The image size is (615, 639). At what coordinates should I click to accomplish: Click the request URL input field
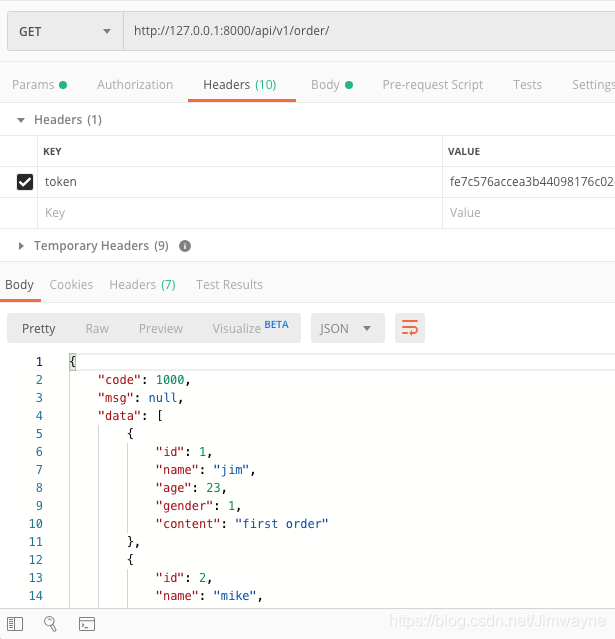pos(369,31)
